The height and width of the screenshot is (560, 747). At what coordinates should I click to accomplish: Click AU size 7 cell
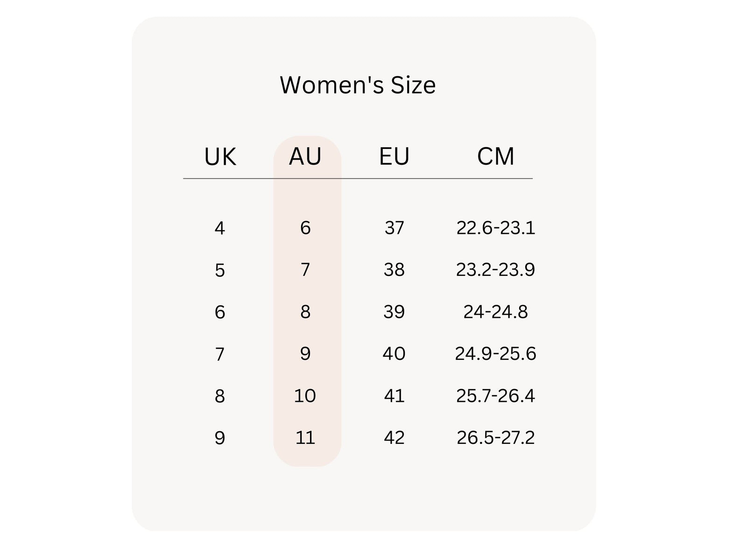tap(305, 270)
